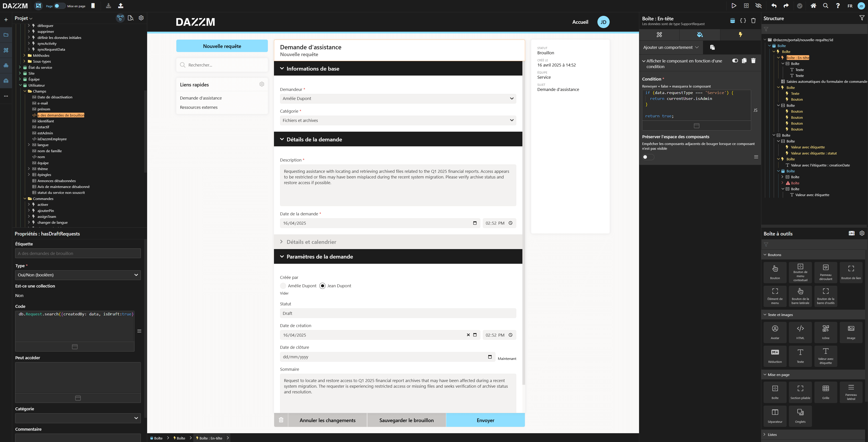868x442 pixels.
Task: Click the Envoyer button
Action: coord(485,420)
